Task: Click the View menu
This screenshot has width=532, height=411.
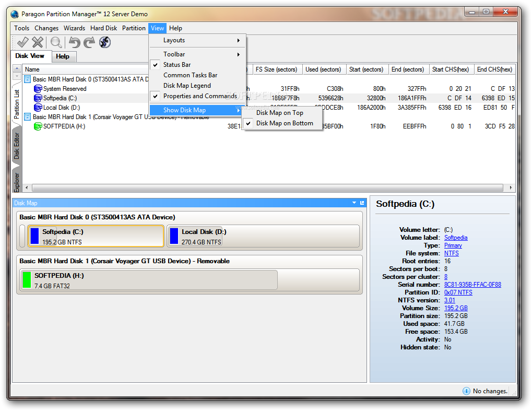Action: pos(158,28)
